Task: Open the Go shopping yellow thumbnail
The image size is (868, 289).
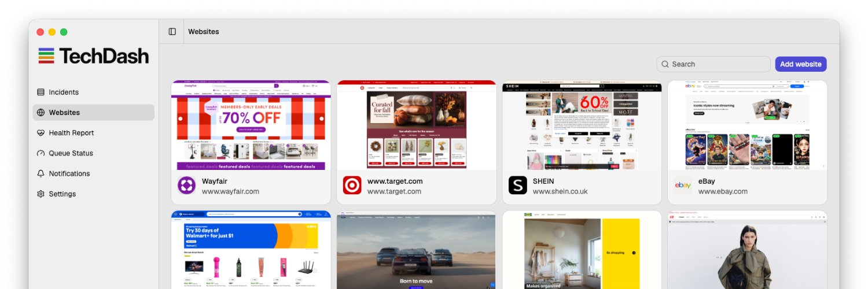Action: pos(582,250)
